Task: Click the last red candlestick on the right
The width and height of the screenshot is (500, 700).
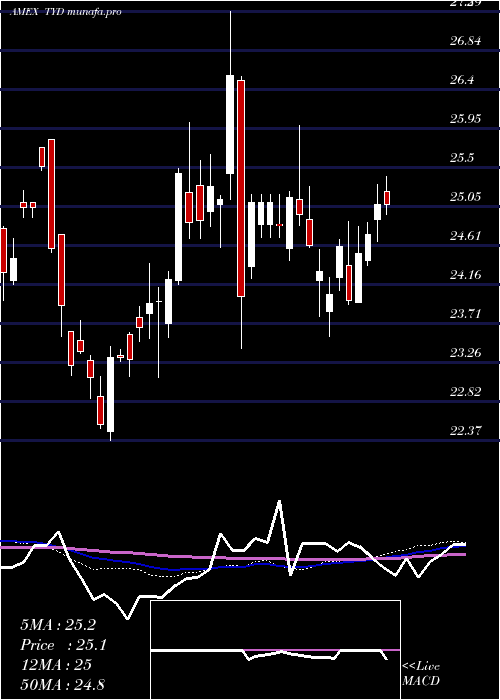Action: coord(387,198)
